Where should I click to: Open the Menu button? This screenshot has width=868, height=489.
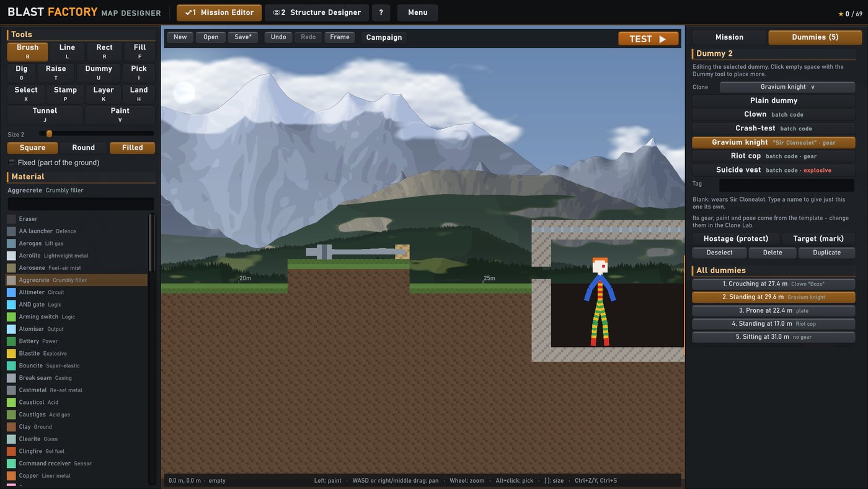[418, 12]
